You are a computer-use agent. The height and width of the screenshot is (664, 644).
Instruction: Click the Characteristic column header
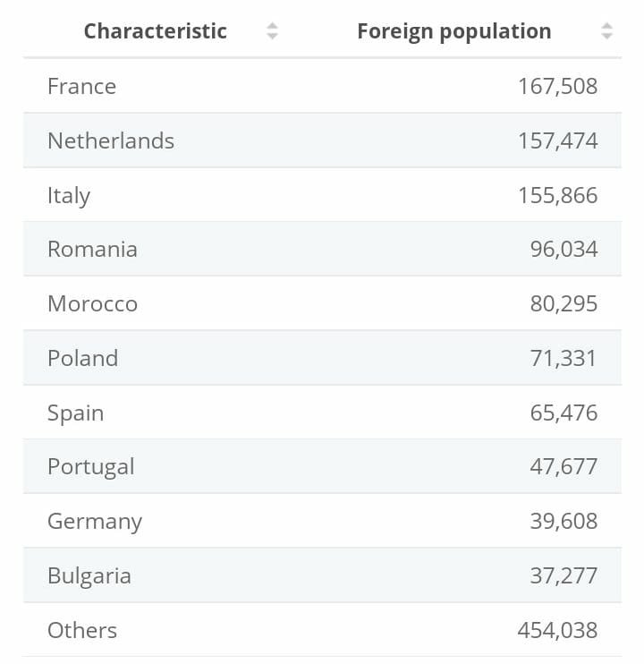coord(155,31)
